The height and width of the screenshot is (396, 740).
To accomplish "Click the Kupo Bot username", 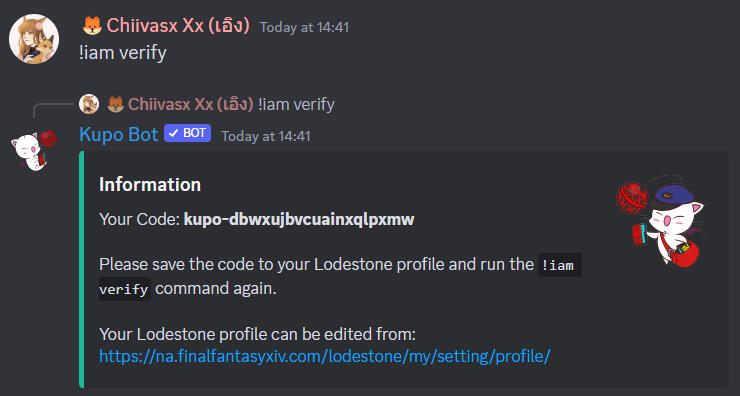I will click(119, 135).
